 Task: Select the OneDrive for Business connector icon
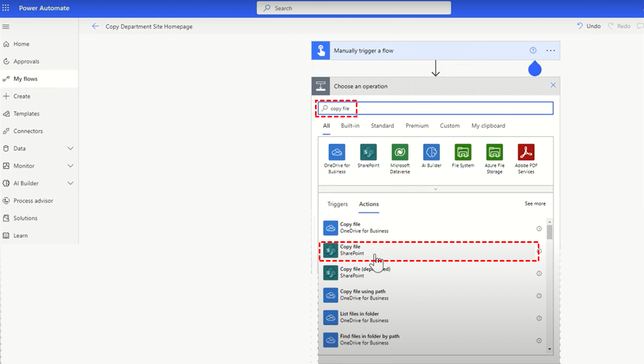point(336,152)
